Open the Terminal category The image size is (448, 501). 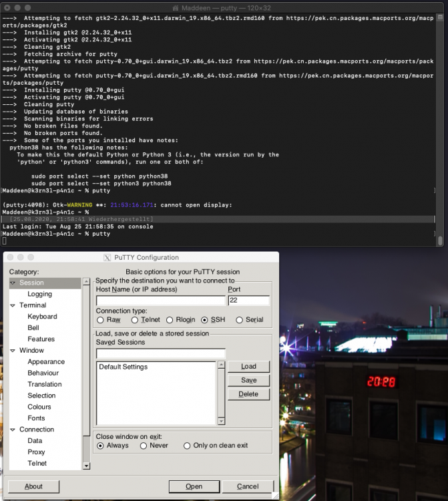tap(33, 305)
